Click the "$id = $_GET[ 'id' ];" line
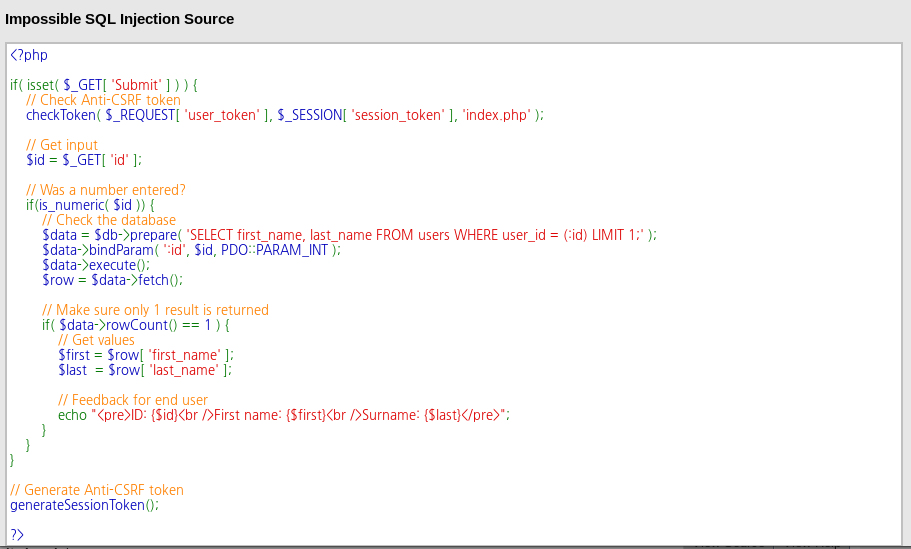The image size is (911, 549). pyautogui.click(x=84, y=160)
